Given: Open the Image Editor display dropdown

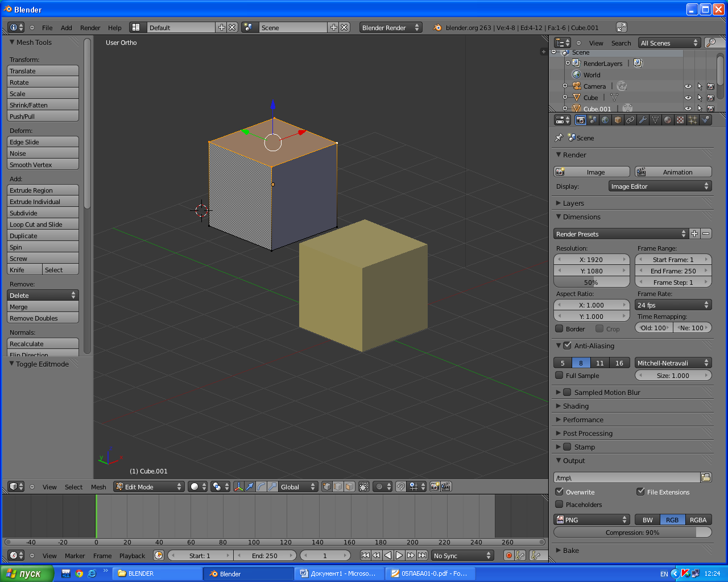Looking at the screenshot, I should point(660,186).
